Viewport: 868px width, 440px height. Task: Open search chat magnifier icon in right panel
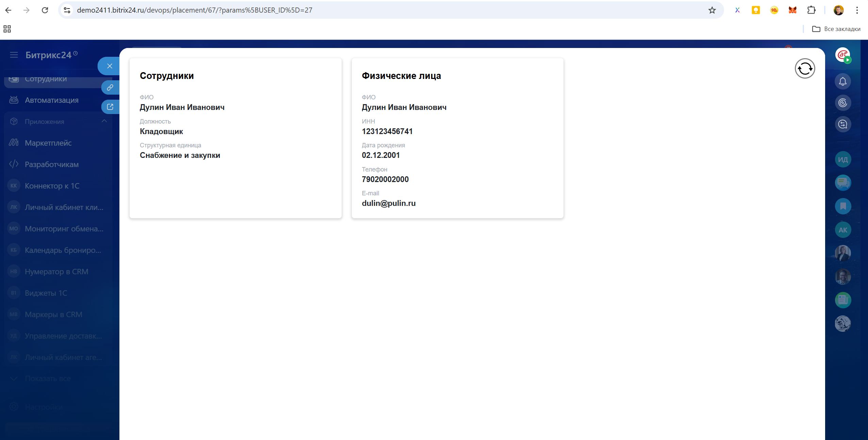pos(842,124)
